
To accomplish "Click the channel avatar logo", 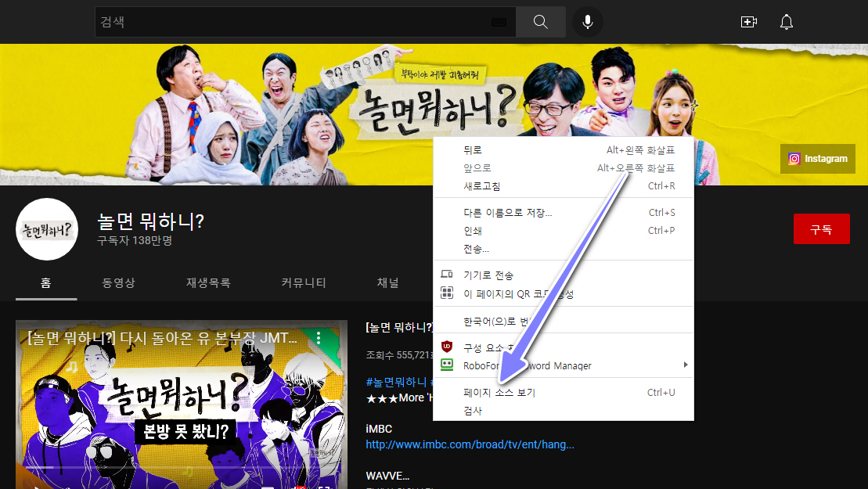I will pyautogui.click(x=46, y=229).
